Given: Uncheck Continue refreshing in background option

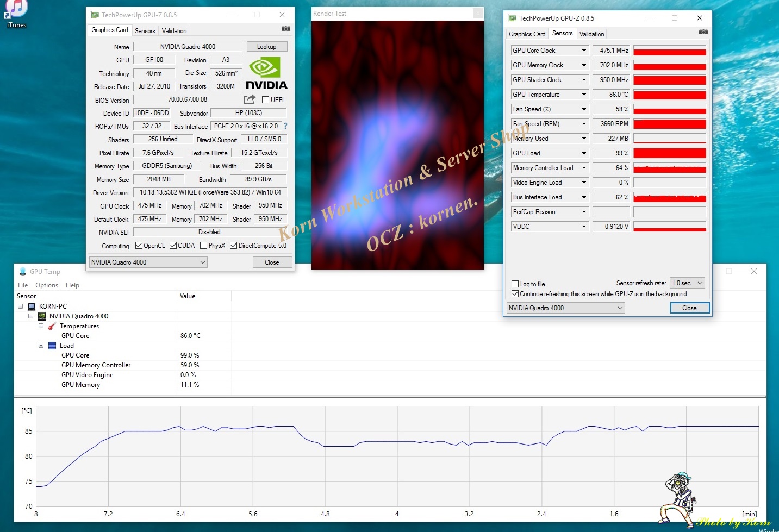Looking at the screenshot, I should pyautogui.click(x=515, y=294).
